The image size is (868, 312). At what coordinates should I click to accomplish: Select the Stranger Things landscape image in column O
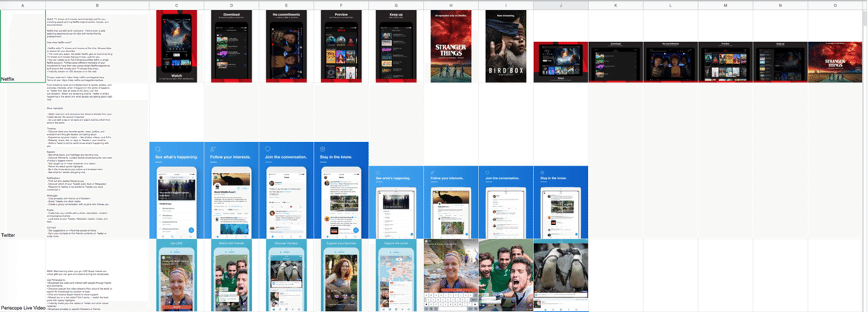pyautogui.click(x=835, y=62)
